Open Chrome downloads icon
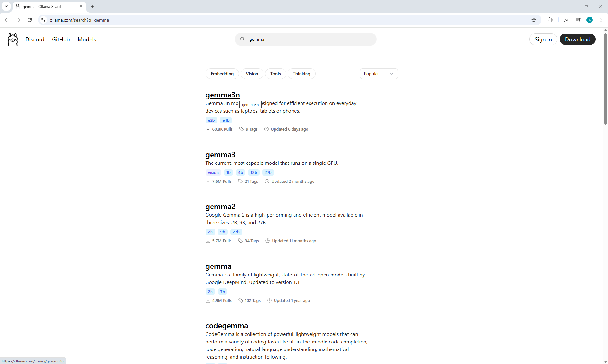Viewport: 608px width, 364px height. pos(567,20)
